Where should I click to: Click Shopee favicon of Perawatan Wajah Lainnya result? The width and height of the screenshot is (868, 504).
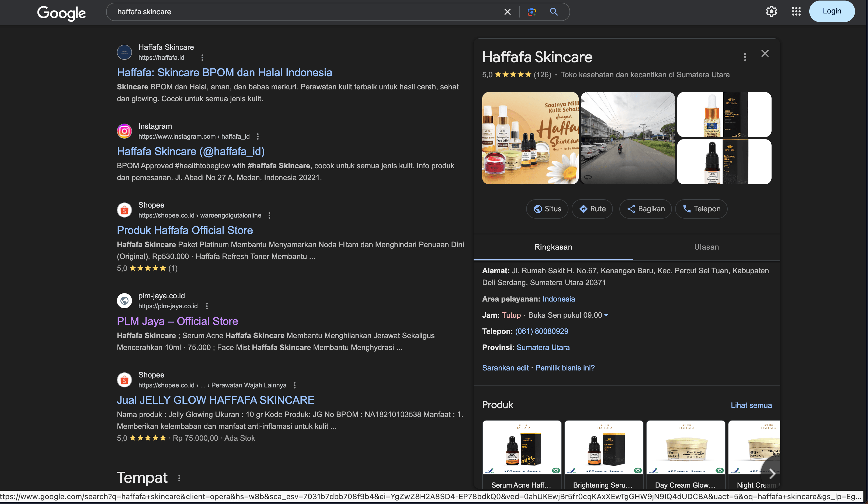[x=124, y=380]
